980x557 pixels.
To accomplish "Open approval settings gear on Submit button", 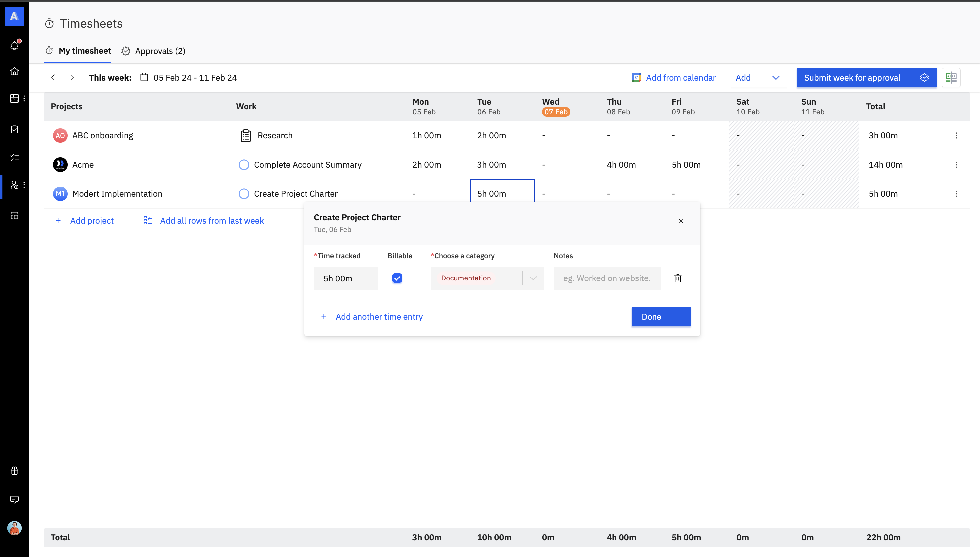I will (925, 78).
